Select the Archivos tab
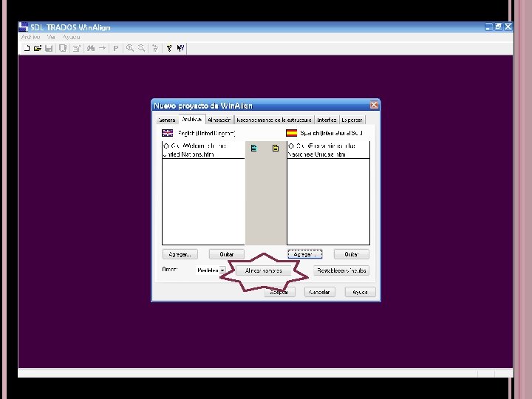This screenshot has height=399, width=532. coord(192,119)
